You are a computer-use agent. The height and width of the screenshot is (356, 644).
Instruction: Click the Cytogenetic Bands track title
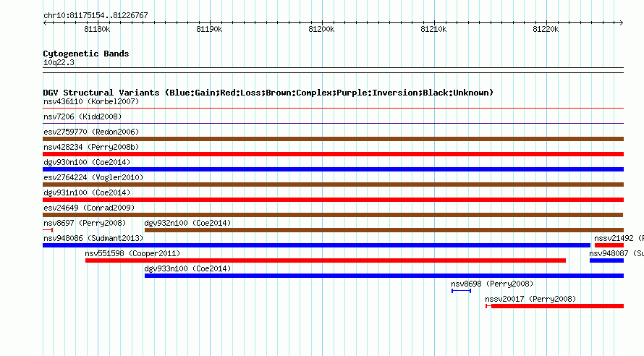[86, 54]
